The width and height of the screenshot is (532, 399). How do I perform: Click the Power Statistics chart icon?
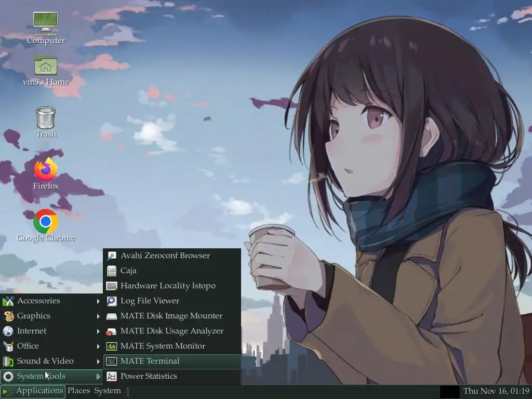(112, 376)
